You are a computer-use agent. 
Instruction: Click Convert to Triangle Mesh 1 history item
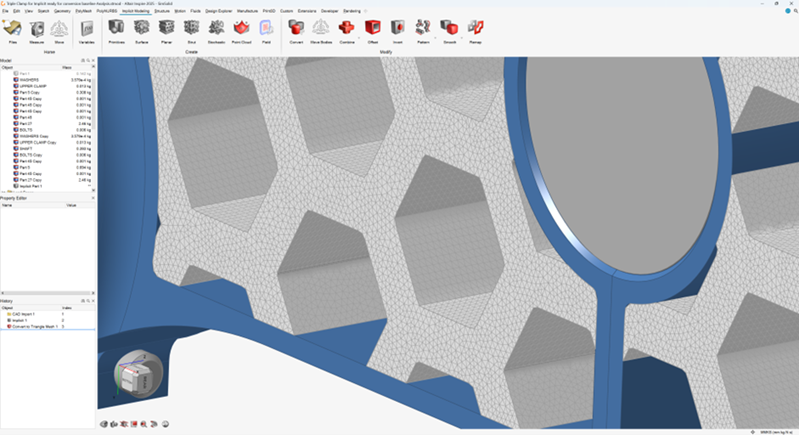point(33,326)
